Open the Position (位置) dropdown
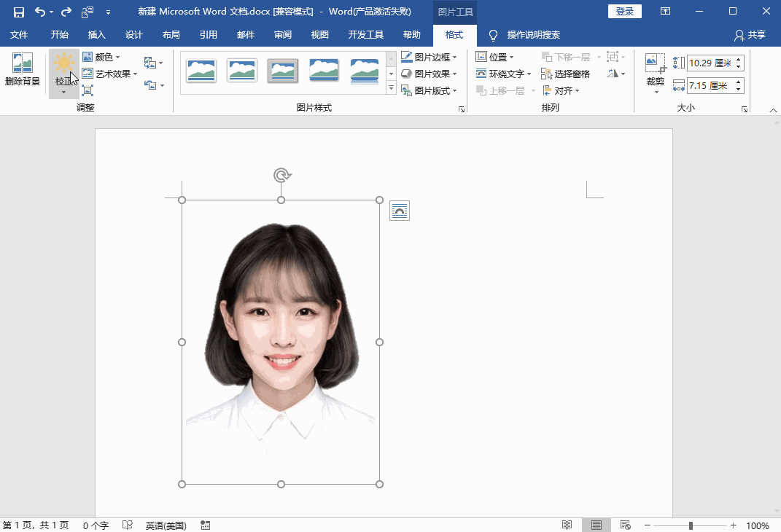Screen dimensions: 781x532 [494, 58]
